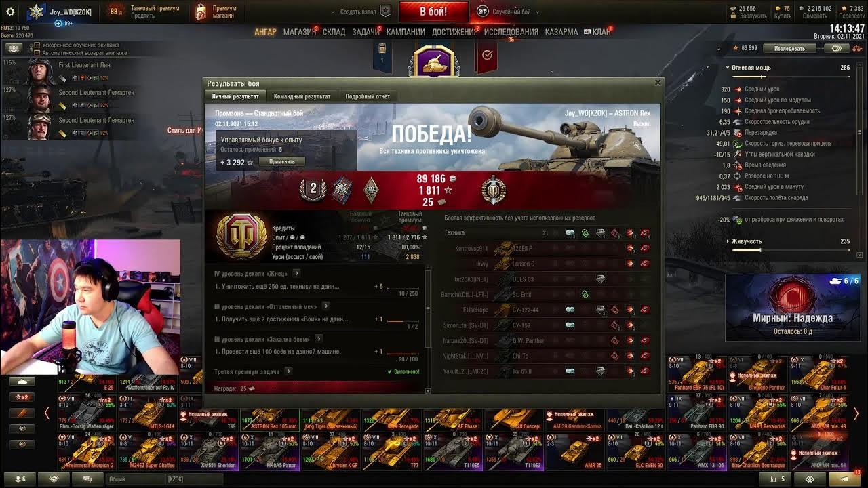Open battle mode selector tank icon

coord(483,11)
